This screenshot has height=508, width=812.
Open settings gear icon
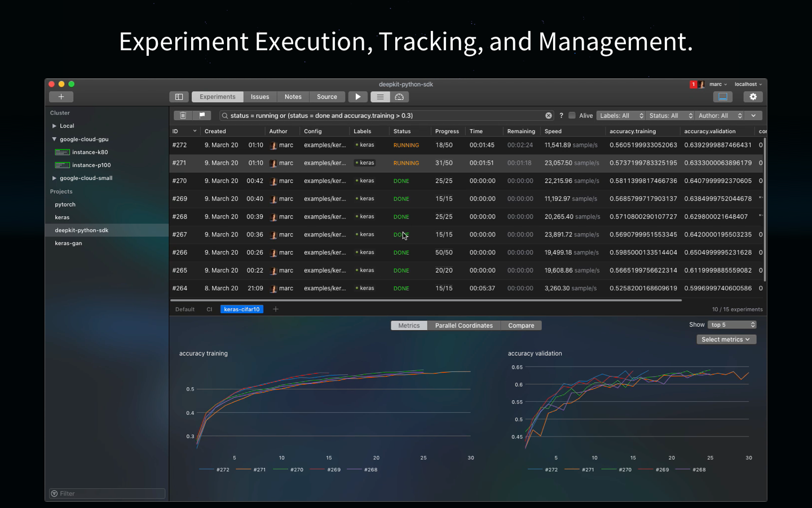(753, 97)
